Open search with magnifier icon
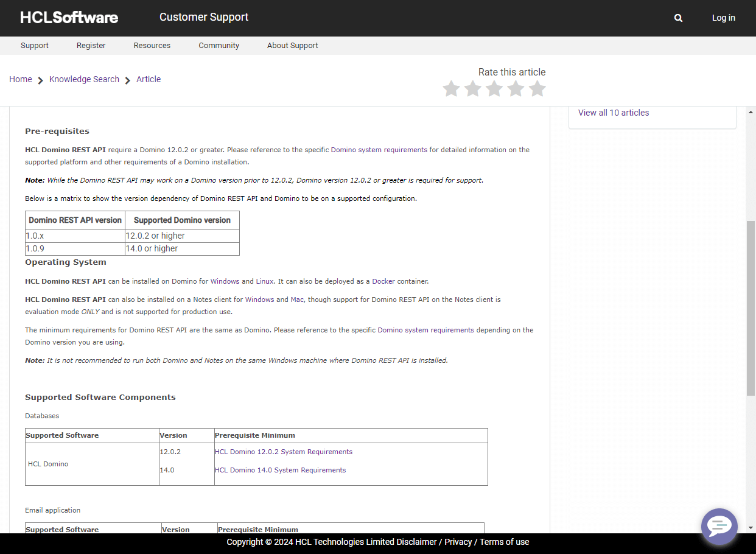This screenshot has height=554, width=756. (x=678, y=18)
